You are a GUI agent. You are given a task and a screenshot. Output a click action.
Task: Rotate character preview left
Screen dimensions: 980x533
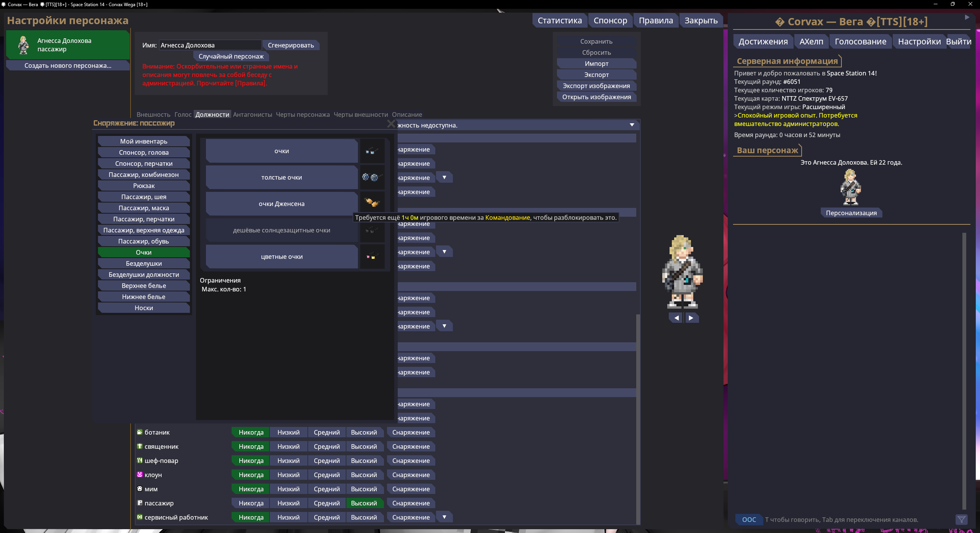[x=676, y=318]
